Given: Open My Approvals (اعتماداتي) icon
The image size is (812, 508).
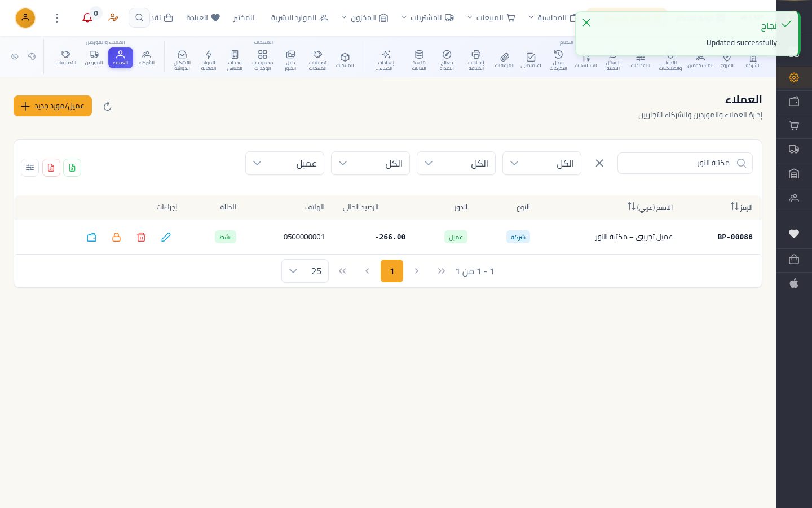Looking at the screenshot, I should [x=531, y=60].
